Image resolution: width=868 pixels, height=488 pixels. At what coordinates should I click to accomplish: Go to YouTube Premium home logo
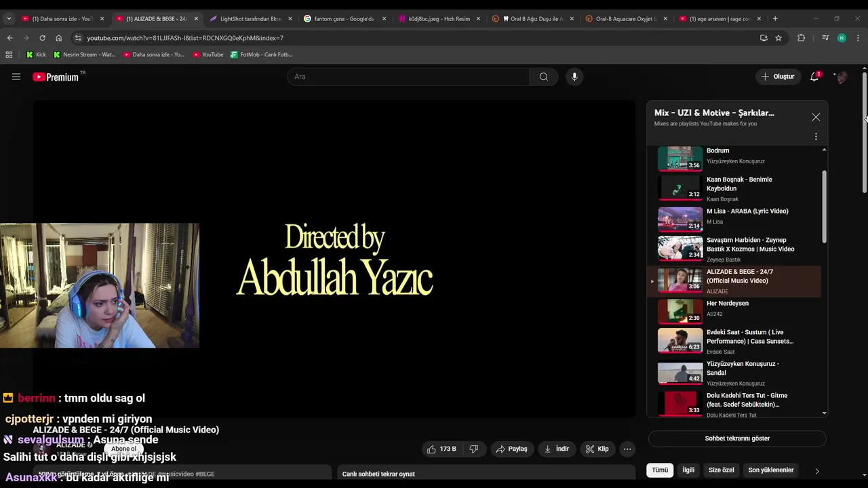pyautogui.click(x=56, y=77)
